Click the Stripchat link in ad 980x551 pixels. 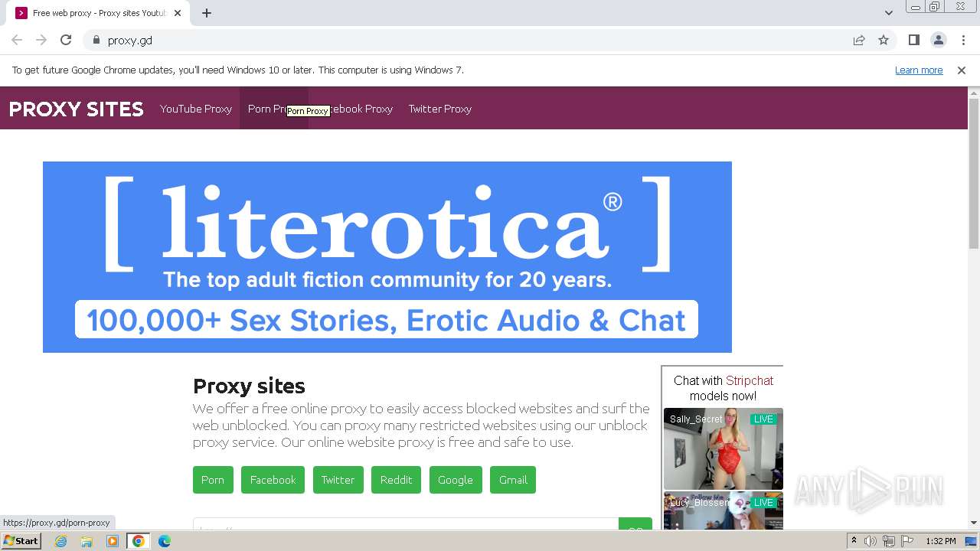[x=750, y=380]
